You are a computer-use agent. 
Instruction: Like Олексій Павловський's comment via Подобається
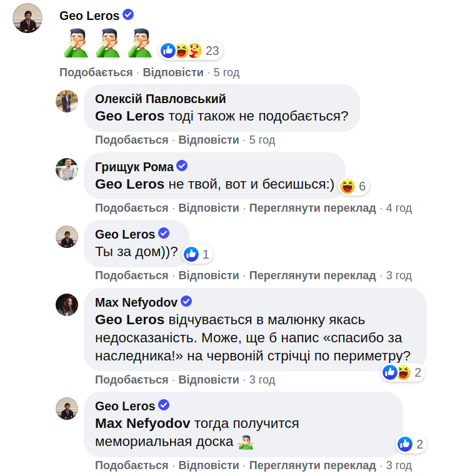click(131, 140)
